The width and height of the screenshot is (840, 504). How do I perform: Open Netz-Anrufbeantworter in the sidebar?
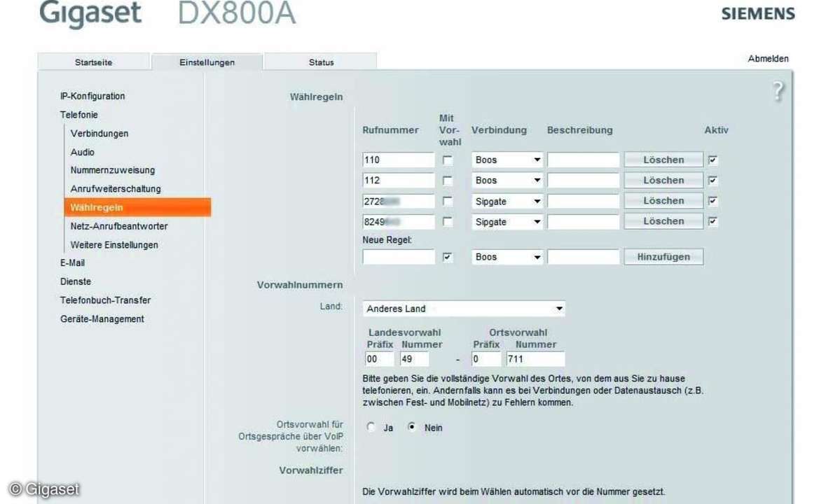point(119,226)
